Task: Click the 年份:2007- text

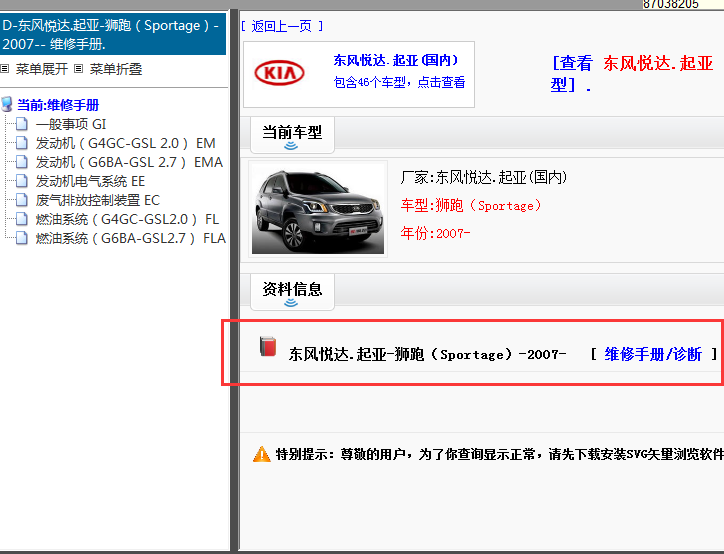Action: (435, 233)
